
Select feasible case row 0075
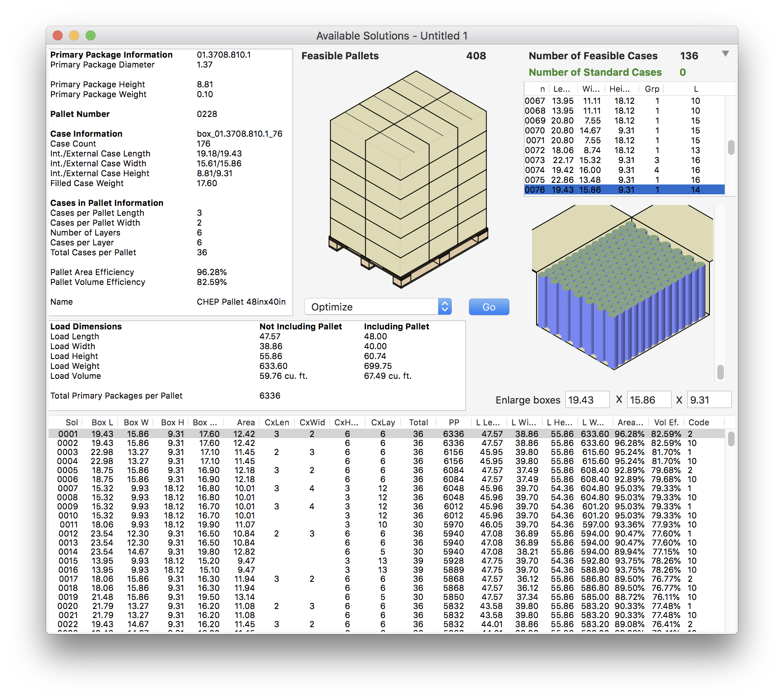click(x=624, y=180)
